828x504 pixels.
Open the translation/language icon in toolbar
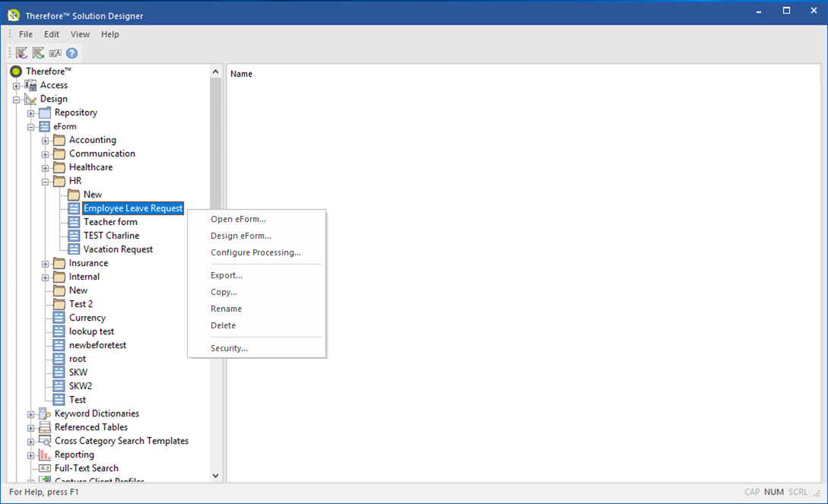click(55, 52)
